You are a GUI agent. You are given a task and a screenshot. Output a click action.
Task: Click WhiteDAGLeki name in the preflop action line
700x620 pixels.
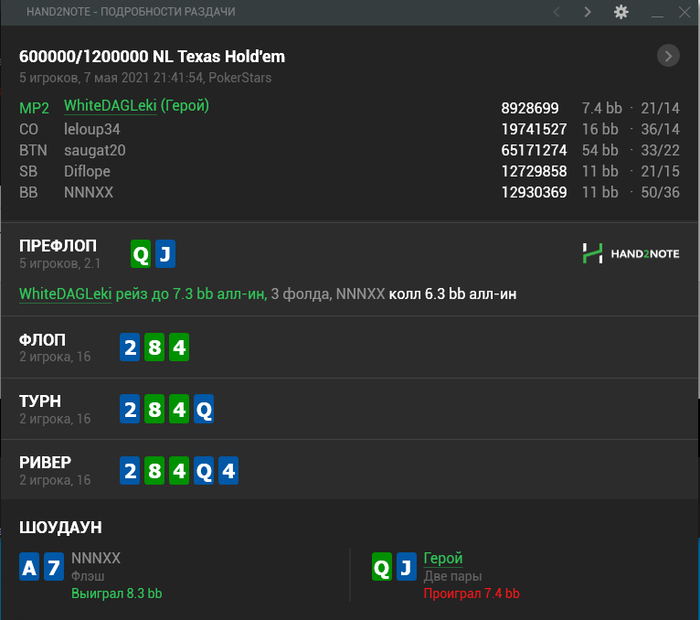[x=65, y=294]
